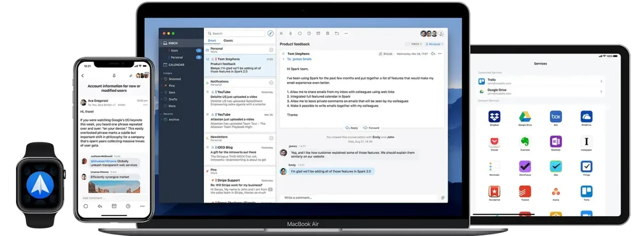Screen dimensions: 644x236
Task: Click the attachment paperclip in comment field
Action: pyautogui.click(x=443, y=197)
